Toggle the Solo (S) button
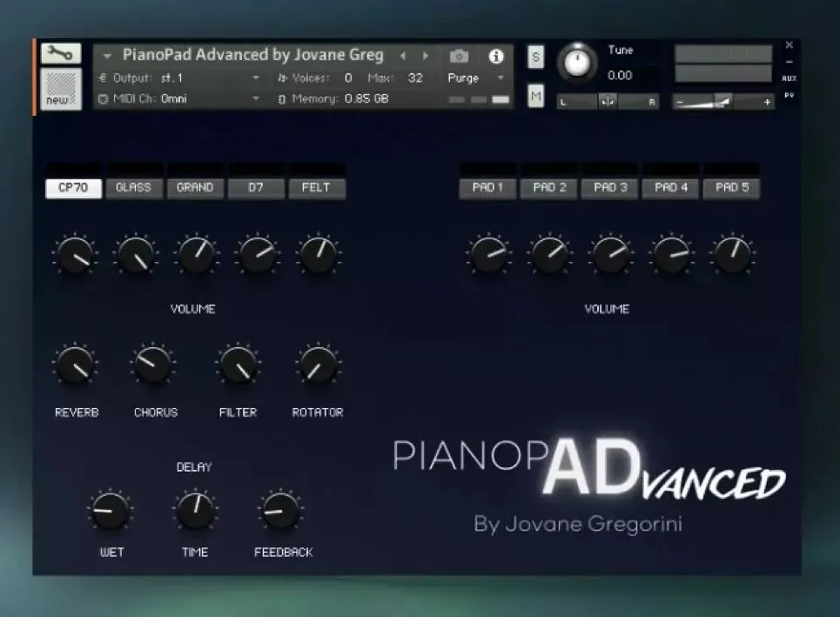This screenshot has width=840, height=617. tap(535, 57)
